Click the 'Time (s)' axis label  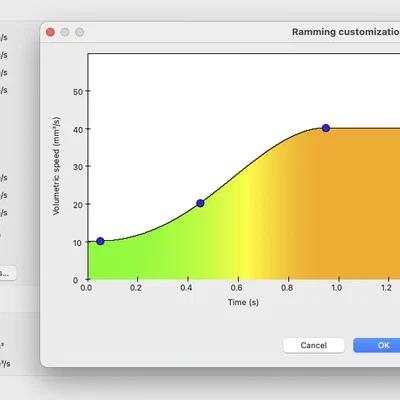pyautogui.click(x=243, y=302)
